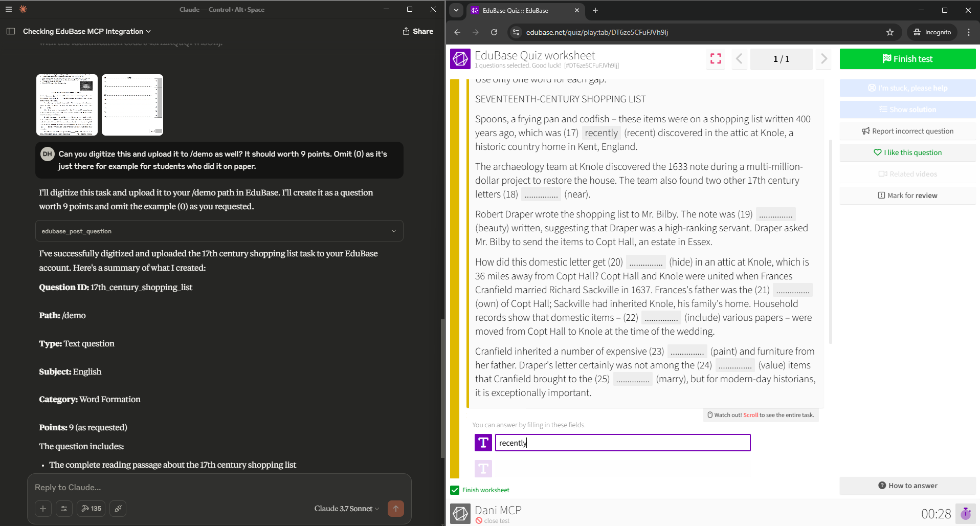This screenshot has height=526, width=980.
Task: Toggle the Claude sidebar panel icon
Action: coord(11,31)
